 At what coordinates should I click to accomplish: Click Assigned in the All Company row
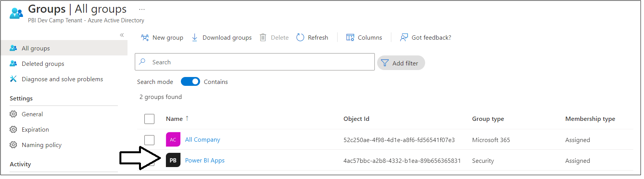(x=578, y=140)
